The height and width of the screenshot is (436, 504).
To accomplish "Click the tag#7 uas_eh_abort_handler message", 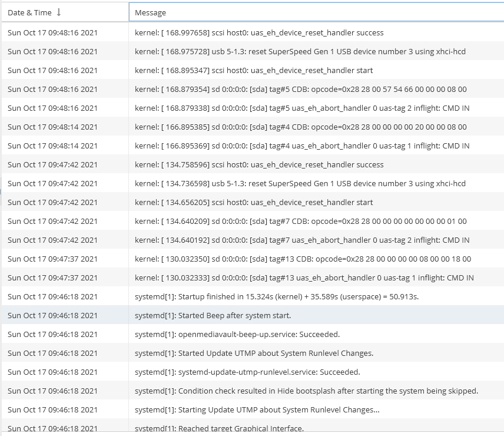I will coord(302,240).
